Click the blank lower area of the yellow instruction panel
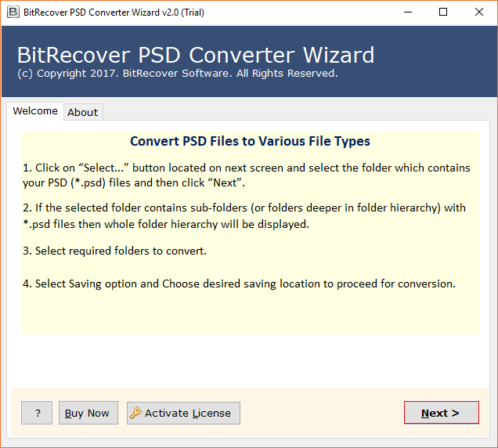Viewport: 498px width, 448px height. (x=251, y=313)
